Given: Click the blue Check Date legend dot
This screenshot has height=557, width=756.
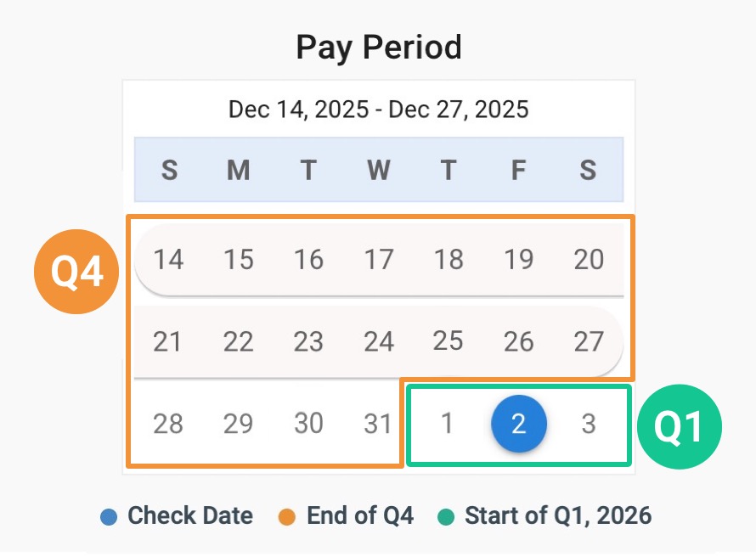Looking at the screenshot, I should tap(108, 516).
